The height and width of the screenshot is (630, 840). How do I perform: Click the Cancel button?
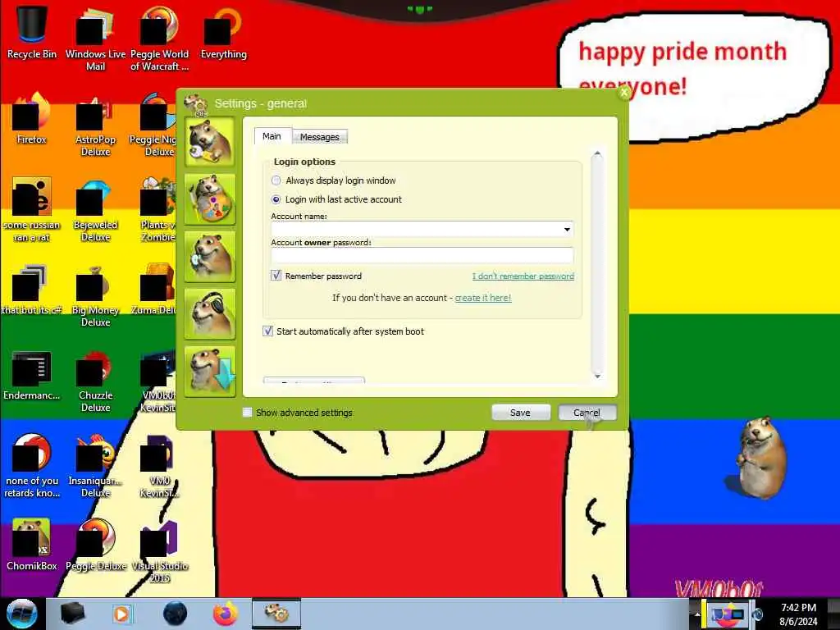[x=587, y=413]
